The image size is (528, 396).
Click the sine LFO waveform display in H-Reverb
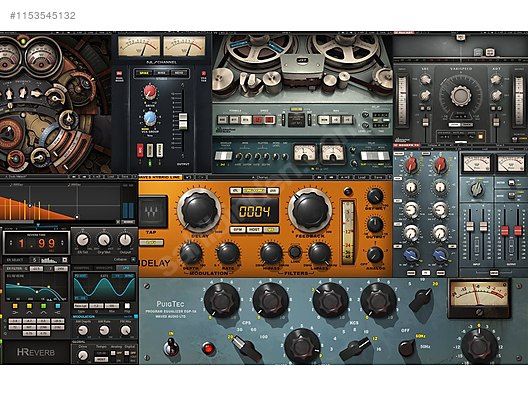click(x=104, y=287)
